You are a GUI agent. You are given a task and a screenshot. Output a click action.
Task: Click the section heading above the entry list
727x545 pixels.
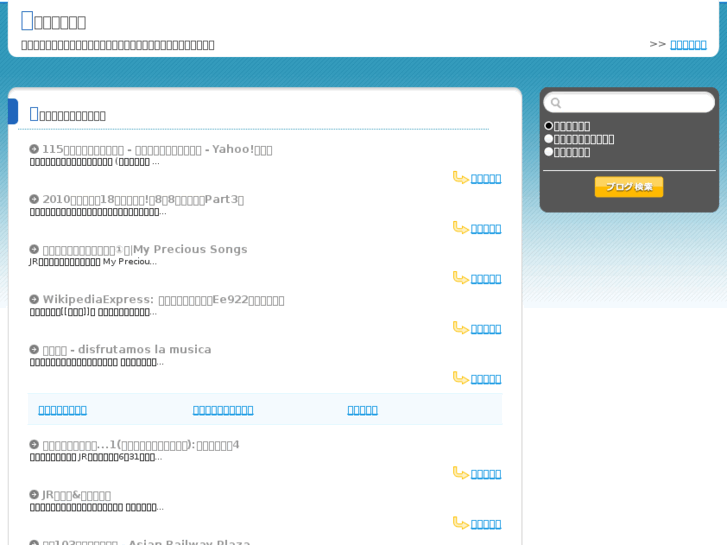pyautogui.click(x=68, y=114)
